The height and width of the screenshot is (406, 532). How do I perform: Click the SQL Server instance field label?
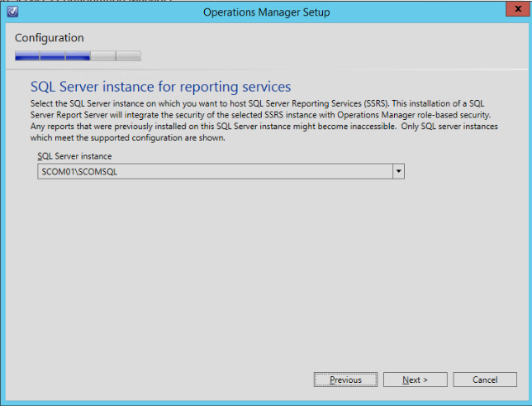coord(74,155)
